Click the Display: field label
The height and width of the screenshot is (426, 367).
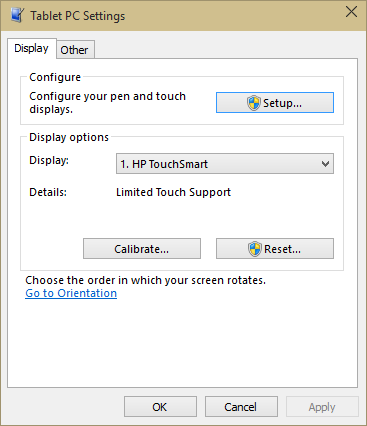49,160
